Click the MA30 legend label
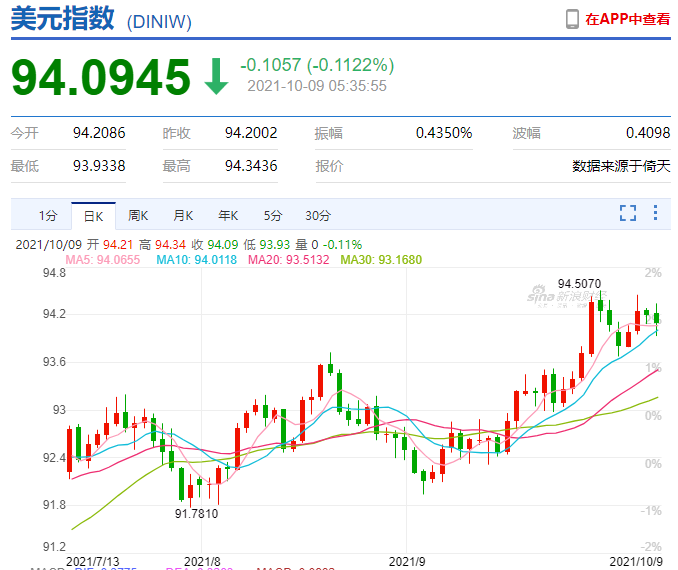 click(x=381, y=259)
